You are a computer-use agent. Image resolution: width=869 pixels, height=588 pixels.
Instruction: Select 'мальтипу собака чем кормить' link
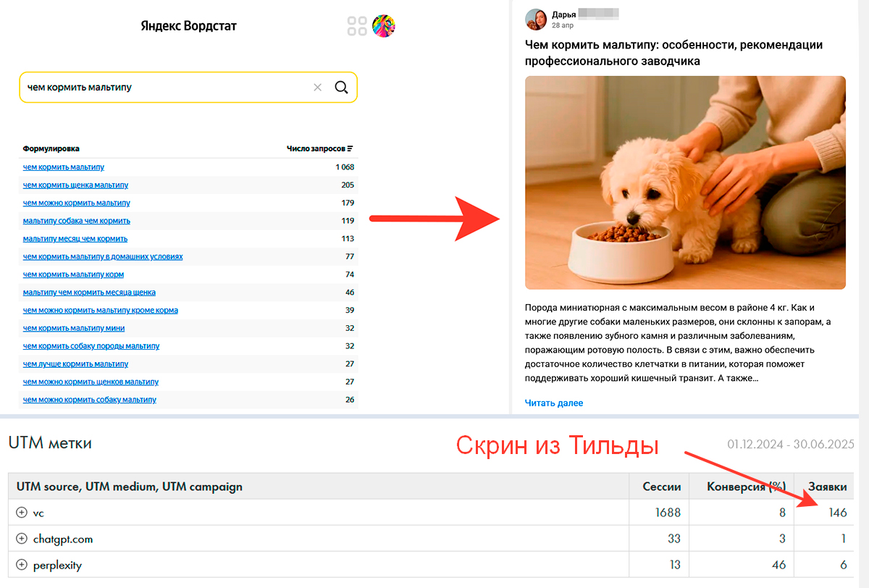click(x=76, y=221)
